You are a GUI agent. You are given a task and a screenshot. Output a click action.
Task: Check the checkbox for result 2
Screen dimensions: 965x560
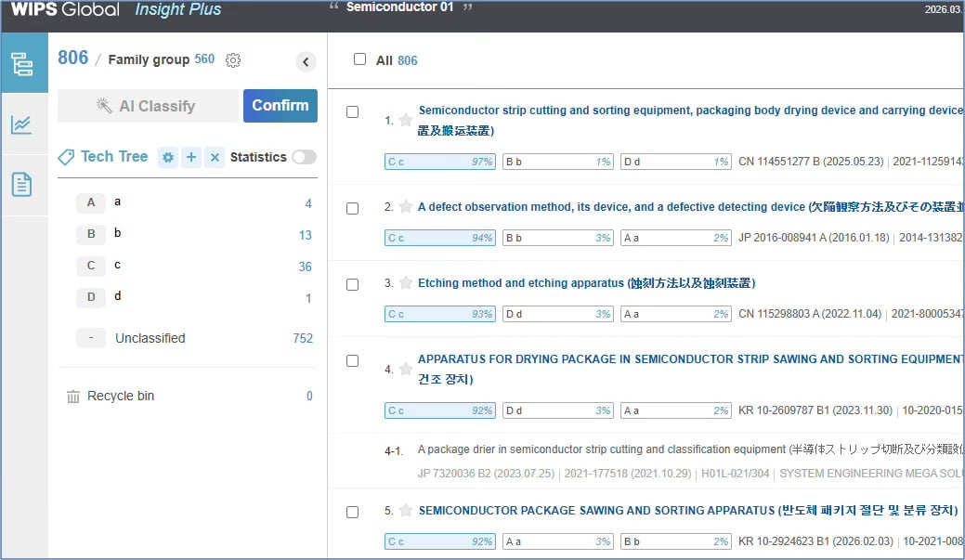tap(353, 209)
